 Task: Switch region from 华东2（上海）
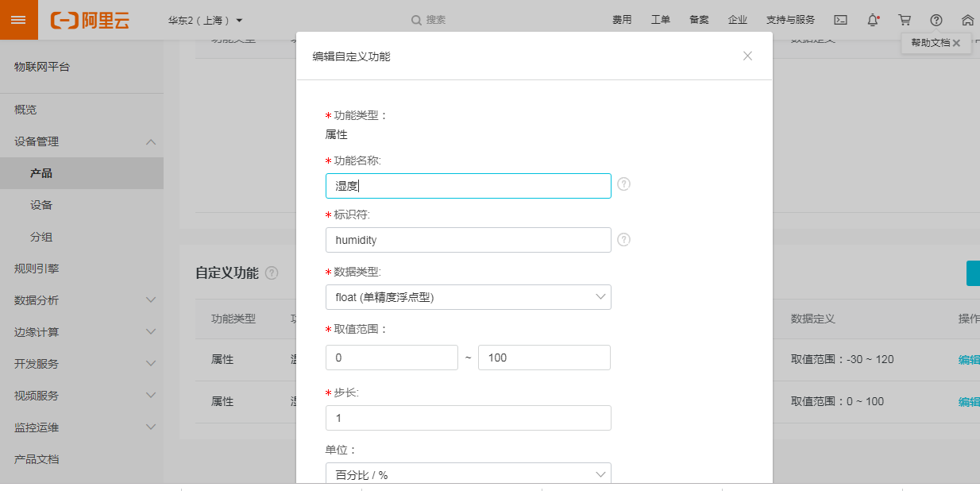click(206, 20)
